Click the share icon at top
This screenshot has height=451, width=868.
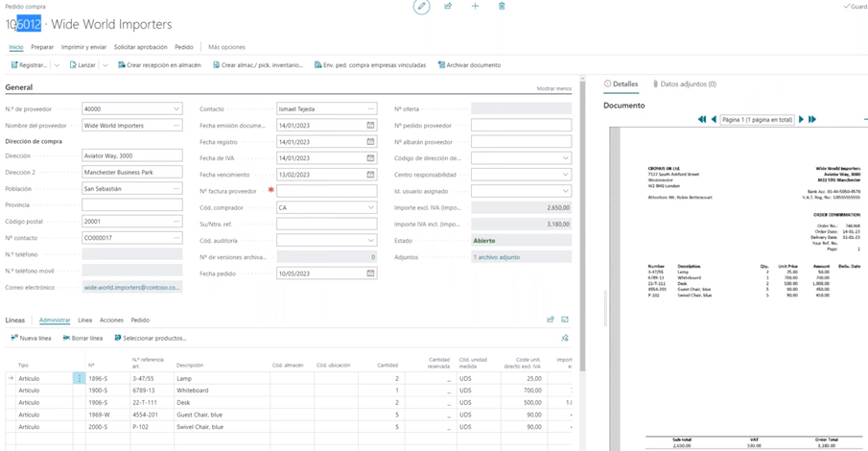coord(448,7)
